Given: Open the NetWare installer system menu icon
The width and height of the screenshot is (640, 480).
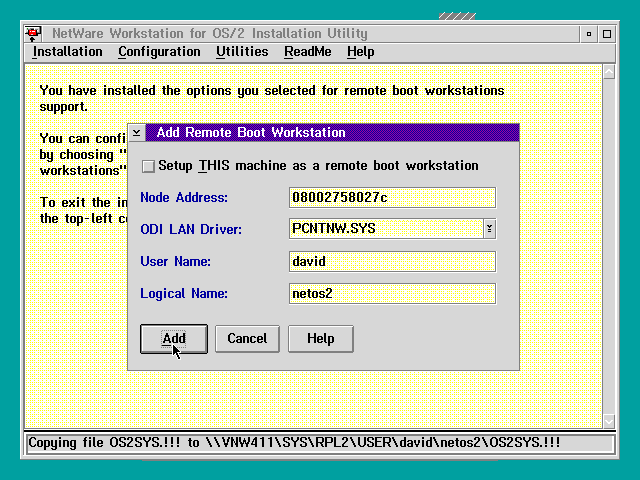Looking at the screenshot, I should point(33,33).
